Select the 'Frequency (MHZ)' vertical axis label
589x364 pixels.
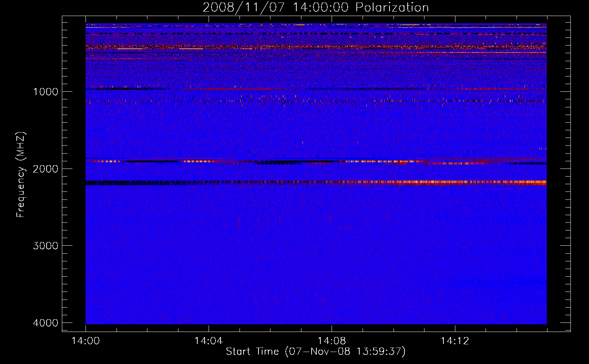coord(21,175)
